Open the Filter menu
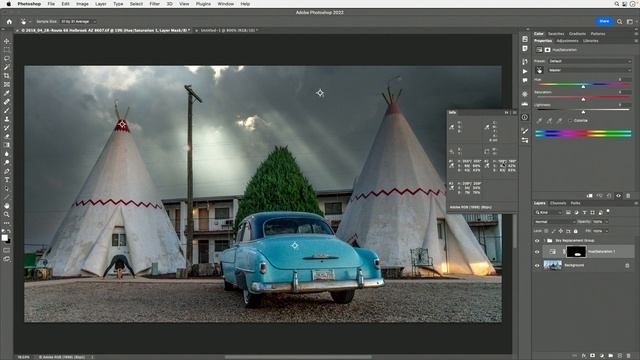The width and height of the screenshot is (640, 360). pyautogui.click(x=154, y=4)
